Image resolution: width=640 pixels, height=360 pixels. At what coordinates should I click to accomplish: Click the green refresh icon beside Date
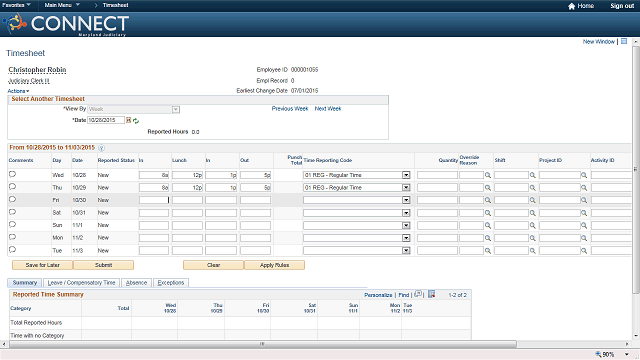136,121
